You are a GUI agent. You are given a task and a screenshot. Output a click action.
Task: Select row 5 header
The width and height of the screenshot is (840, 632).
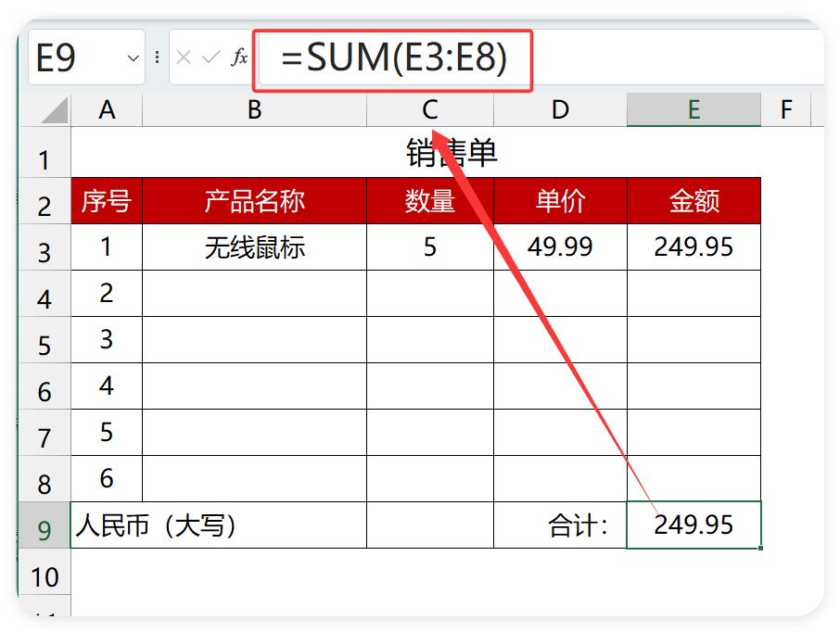(45, 339)
